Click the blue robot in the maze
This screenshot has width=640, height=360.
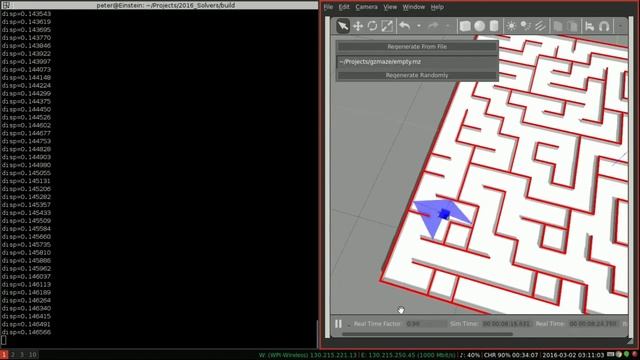(x=444, y=214)
